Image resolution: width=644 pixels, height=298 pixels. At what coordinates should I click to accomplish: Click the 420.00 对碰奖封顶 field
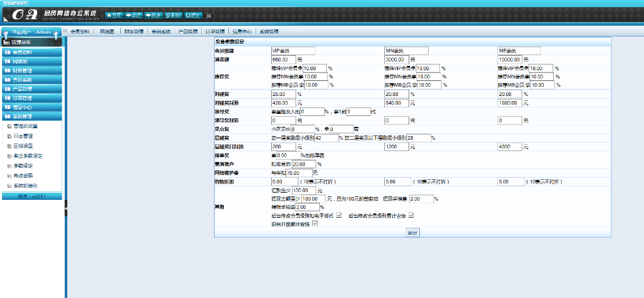point(283,102)
